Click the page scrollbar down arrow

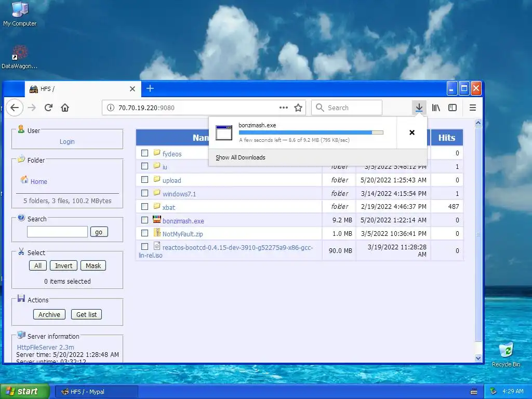tap(478, 358)
